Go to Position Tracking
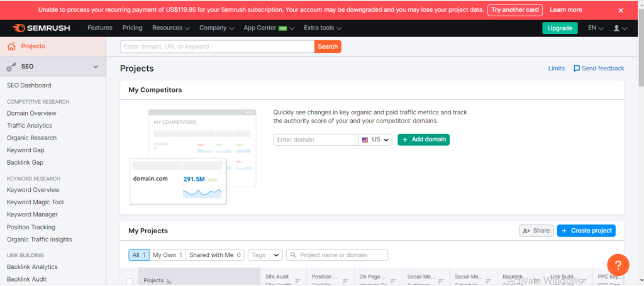644x286 pixels. coord(31,228)
